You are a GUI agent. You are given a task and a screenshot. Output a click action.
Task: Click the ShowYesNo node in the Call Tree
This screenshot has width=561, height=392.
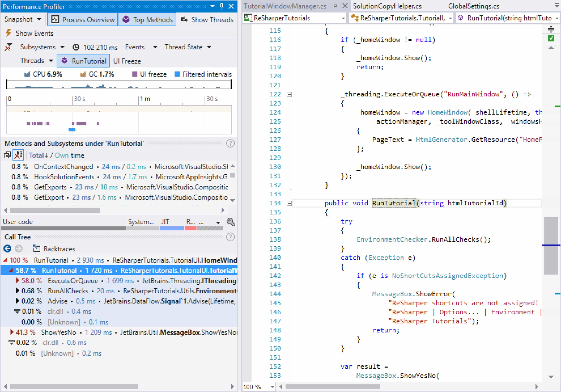(x=59, y=332)
